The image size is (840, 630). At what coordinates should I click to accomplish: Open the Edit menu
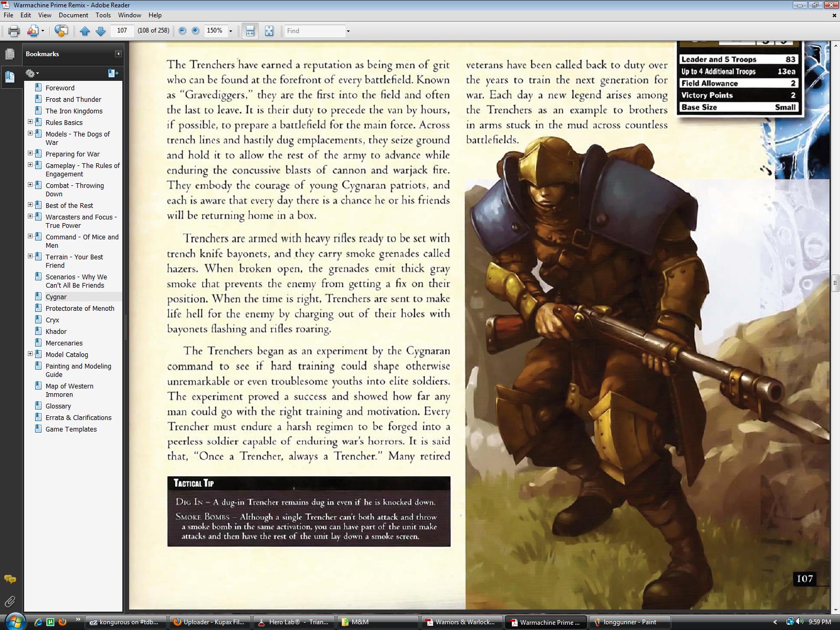26,15
